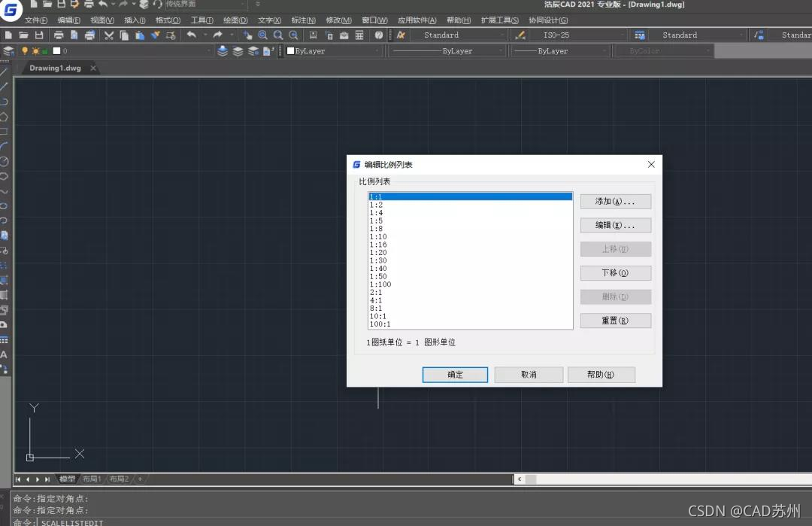Click the Dimension style icon beside ISO-25

pos(520,35)
